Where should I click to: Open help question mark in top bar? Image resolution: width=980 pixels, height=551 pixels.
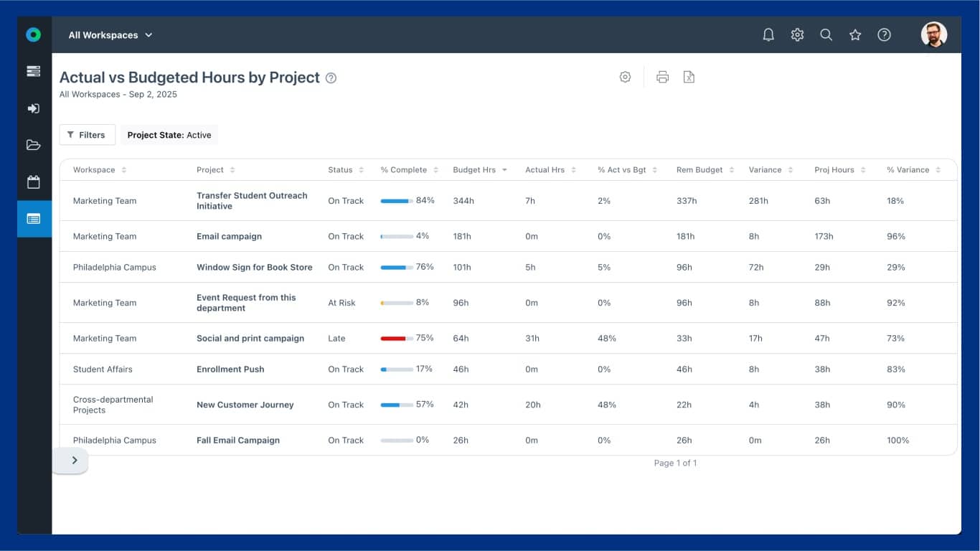click(885, 34)
